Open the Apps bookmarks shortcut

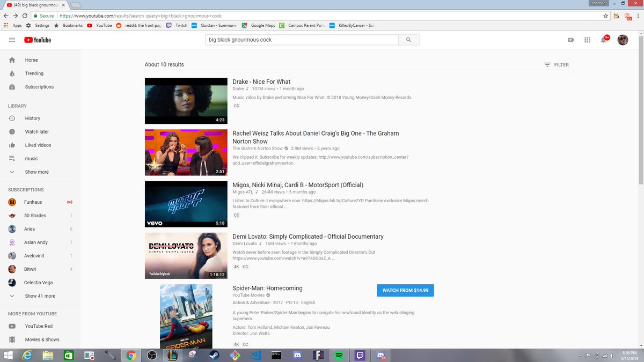[x=13, y=25]
